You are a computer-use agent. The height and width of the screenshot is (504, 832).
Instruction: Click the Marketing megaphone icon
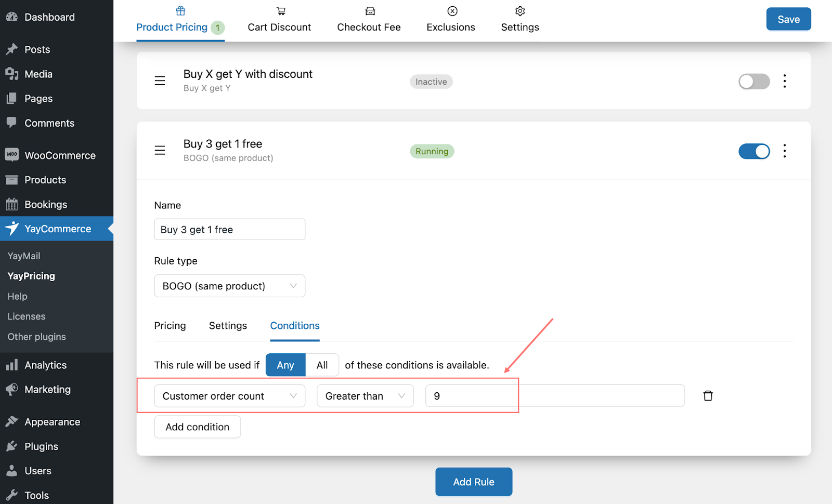pyautogui.click(x=11, y=389)
